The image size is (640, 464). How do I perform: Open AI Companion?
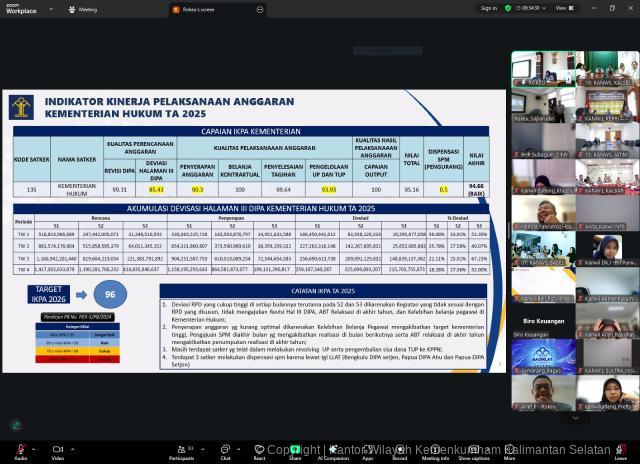coord(332,450)
